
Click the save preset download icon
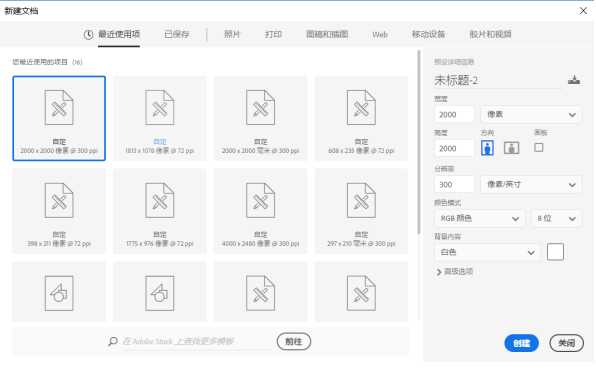[x=574, y=80]
